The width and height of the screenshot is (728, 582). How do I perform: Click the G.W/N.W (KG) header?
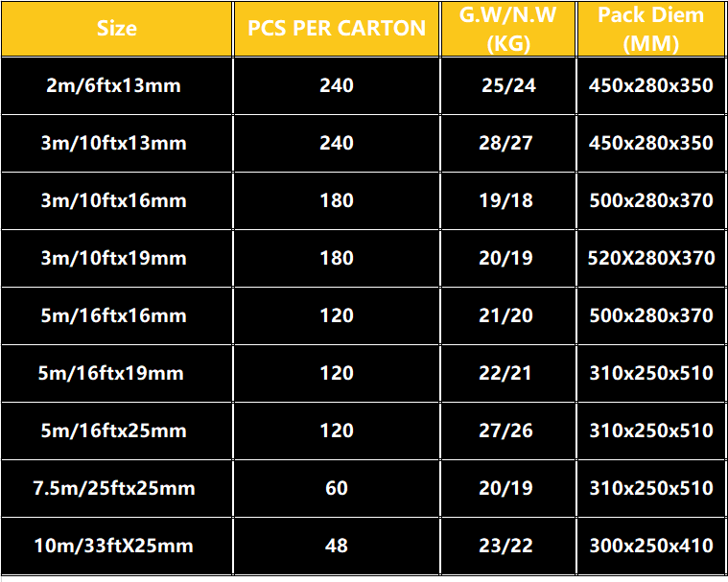click(508, 29)
